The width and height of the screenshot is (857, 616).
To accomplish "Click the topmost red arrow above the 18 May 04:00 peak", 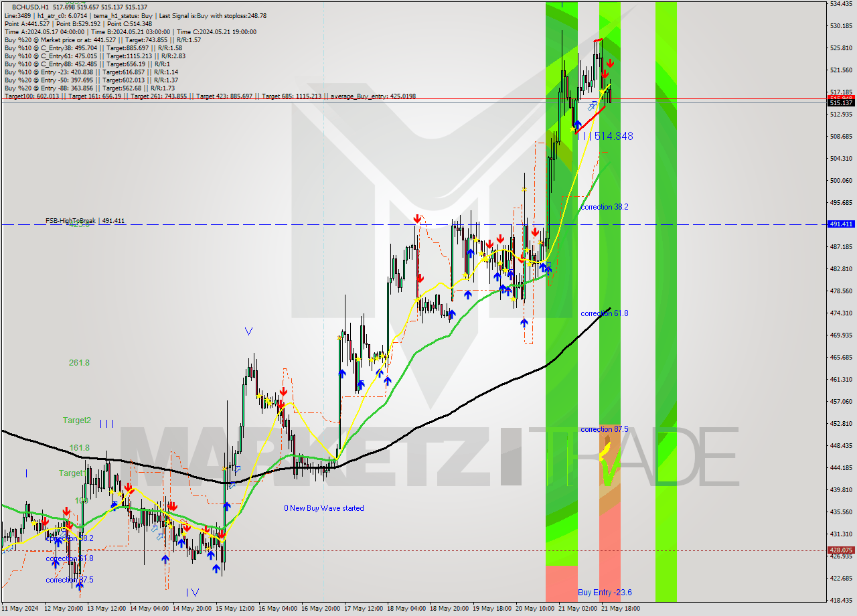I will coord(417,218).
